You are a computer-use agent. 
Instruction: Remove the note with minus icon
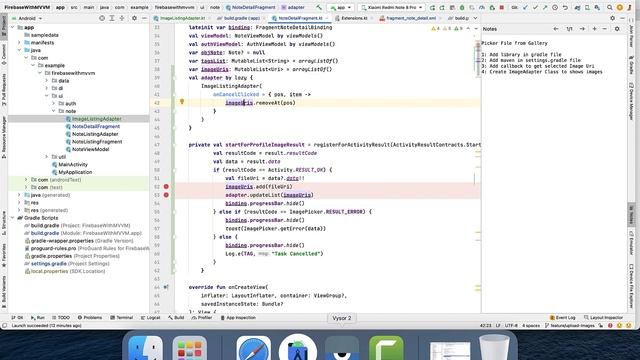coord(604,29)
